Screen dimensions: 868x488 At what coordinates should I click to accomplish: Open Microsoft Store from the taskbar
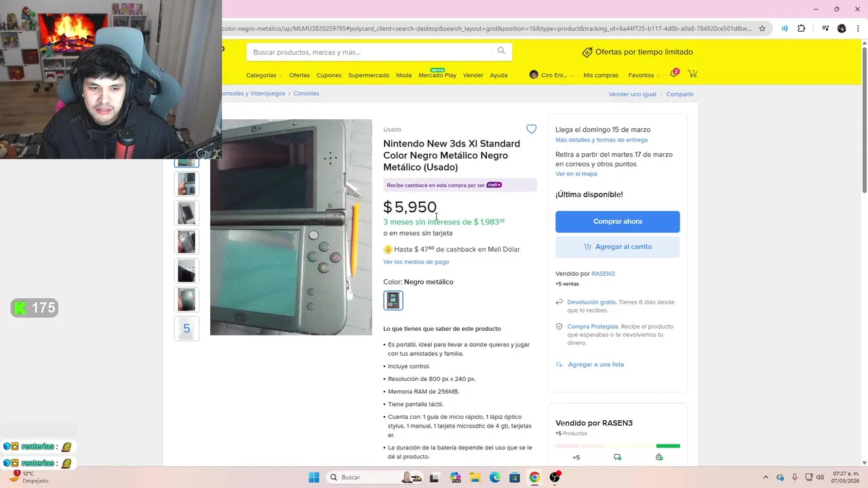pyautogui.click(x=515, y=477)
